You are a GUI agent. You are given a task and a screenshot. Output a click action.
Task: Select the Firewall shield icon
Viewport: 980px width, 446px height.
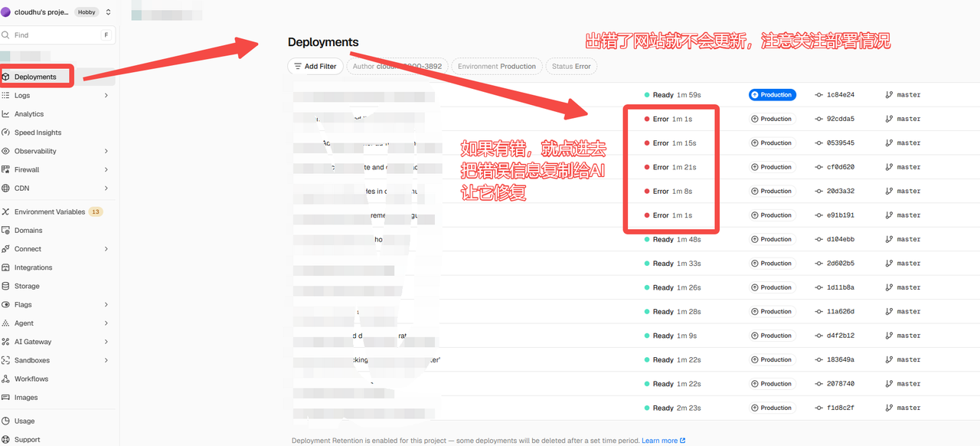click(x=5, y=169)
